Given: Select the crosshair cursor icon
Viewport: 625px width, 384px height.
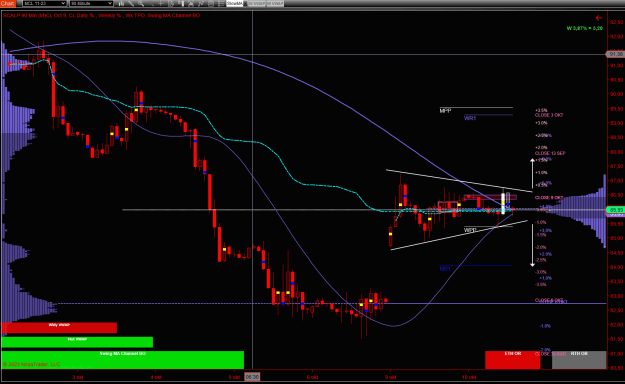Looking at the screenshot, I should pos(161,4).
